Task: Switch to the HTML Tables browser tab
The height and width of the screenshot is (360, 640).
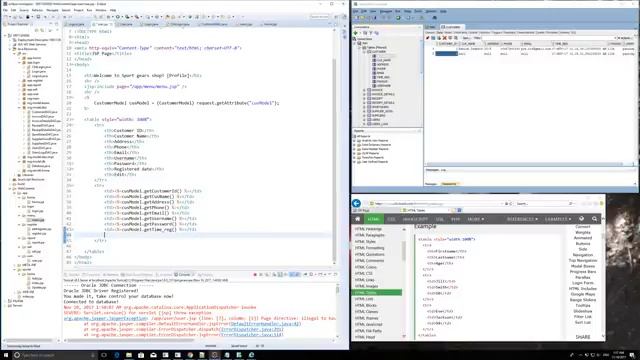Action: coord(424,210)
